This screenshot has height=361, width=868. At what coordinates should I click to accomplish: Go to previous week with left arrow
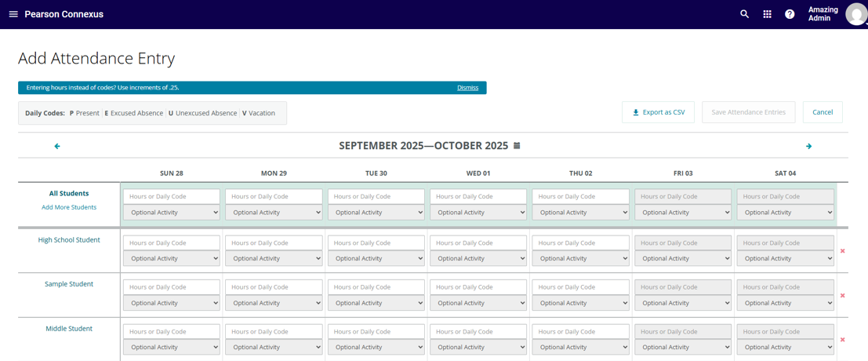pos(57,146)
